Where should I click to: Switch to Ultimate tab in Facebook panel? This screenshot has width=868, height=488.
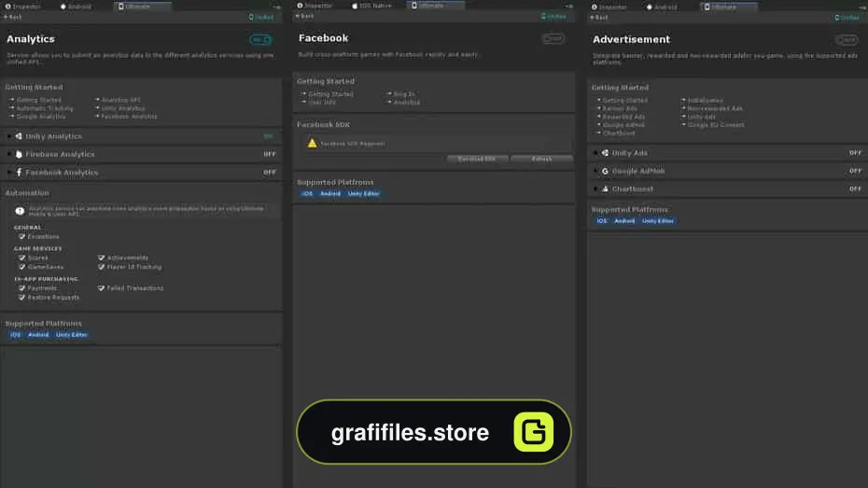point(435,6)
